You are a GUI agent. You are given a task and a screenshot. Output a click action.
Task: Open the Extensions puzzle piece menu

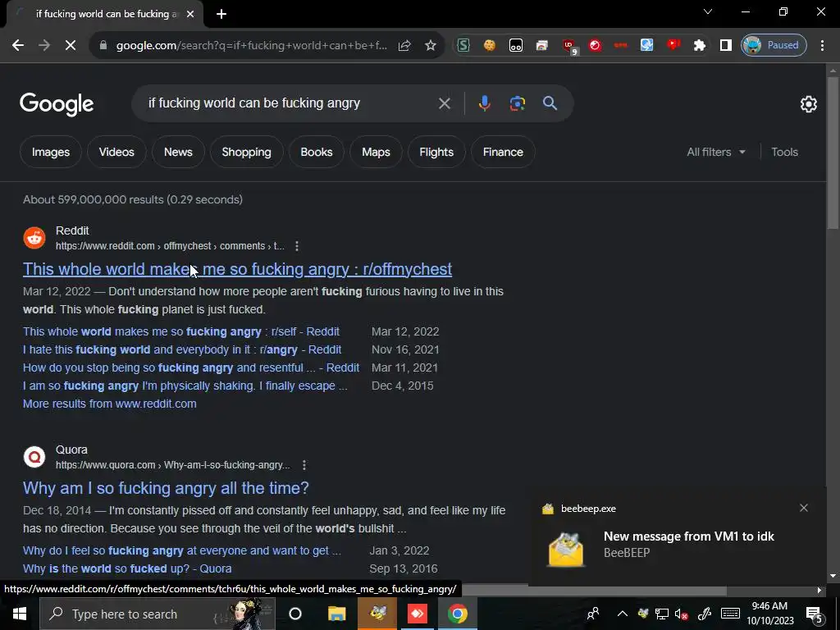699,46
